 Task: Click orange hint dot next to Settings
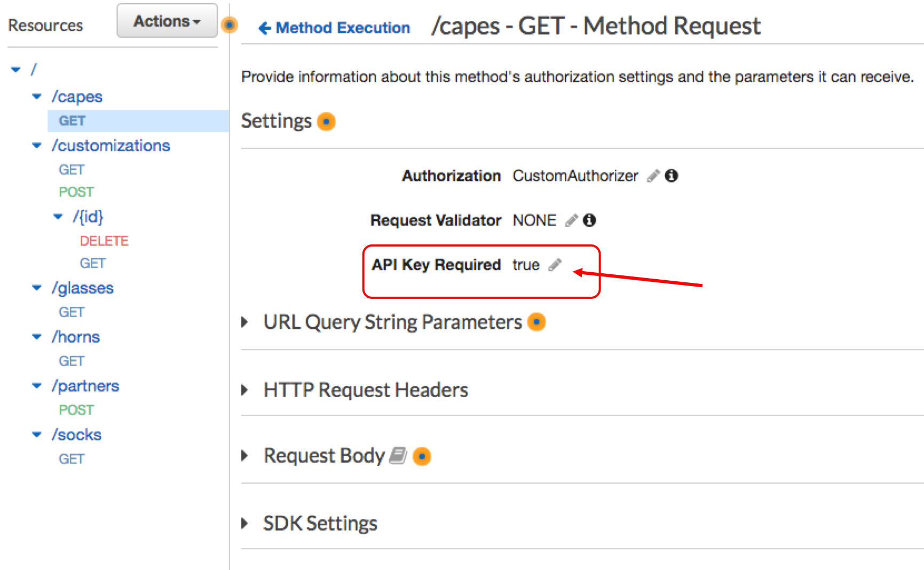[x=326, y=122]
